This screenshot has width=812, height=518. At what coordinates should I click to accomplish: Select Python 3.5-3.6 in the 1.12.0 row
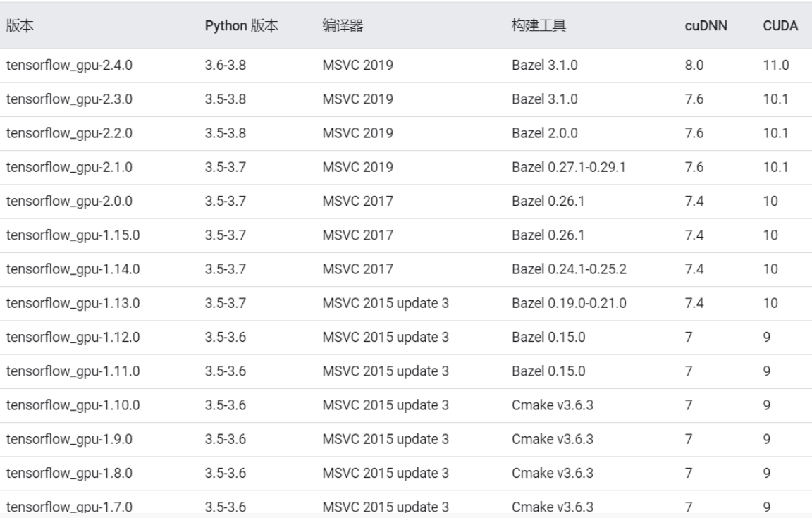(x=226, y=337)
